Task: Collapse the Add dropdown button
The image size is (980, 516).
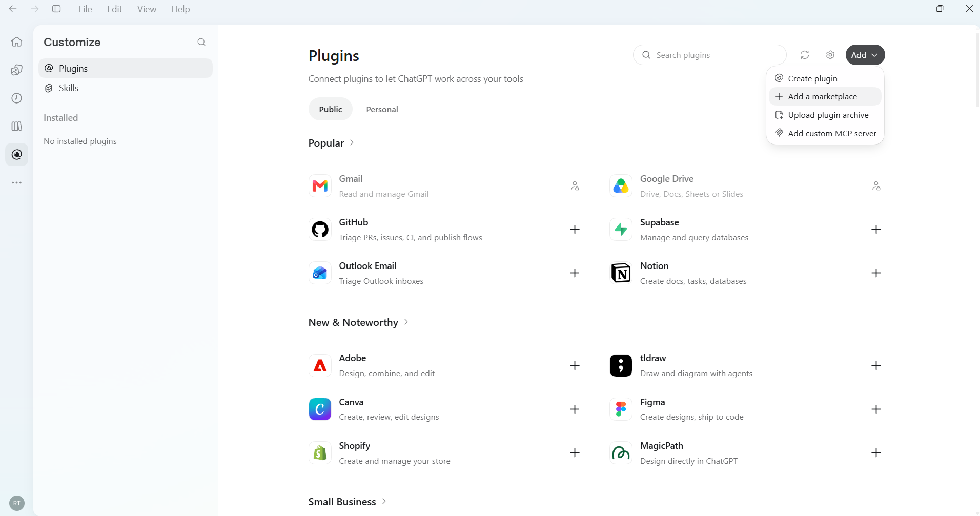Action: (865, 55)
